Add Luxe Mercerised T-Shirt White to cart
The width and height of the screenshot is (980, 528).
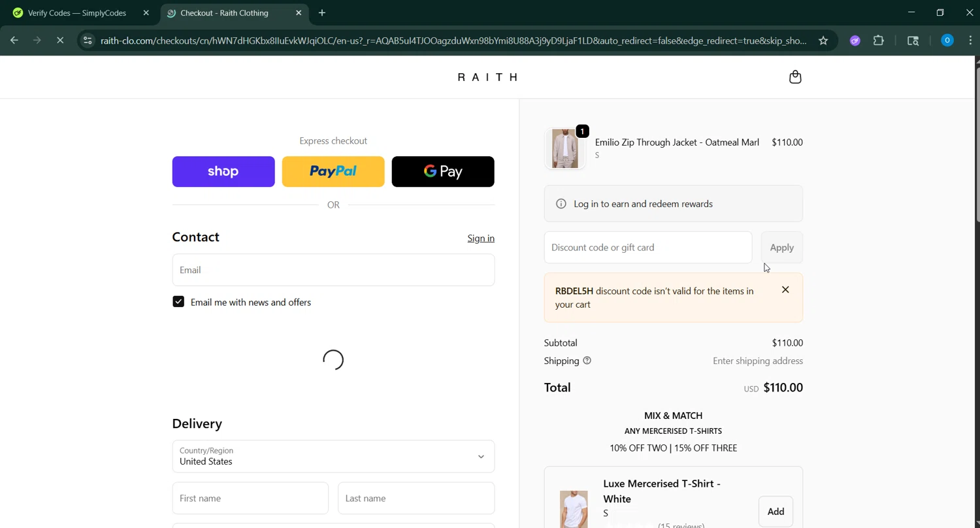click(776, 512)
